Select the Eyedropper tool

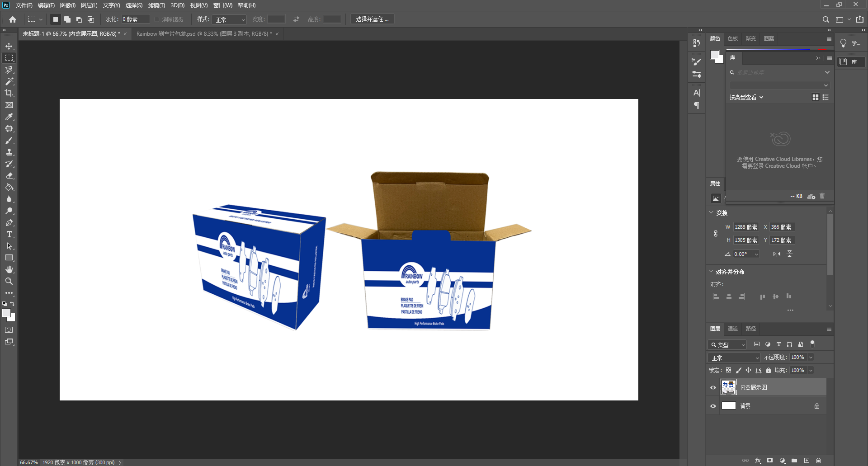pyautogui.click(x=9, y=117)
